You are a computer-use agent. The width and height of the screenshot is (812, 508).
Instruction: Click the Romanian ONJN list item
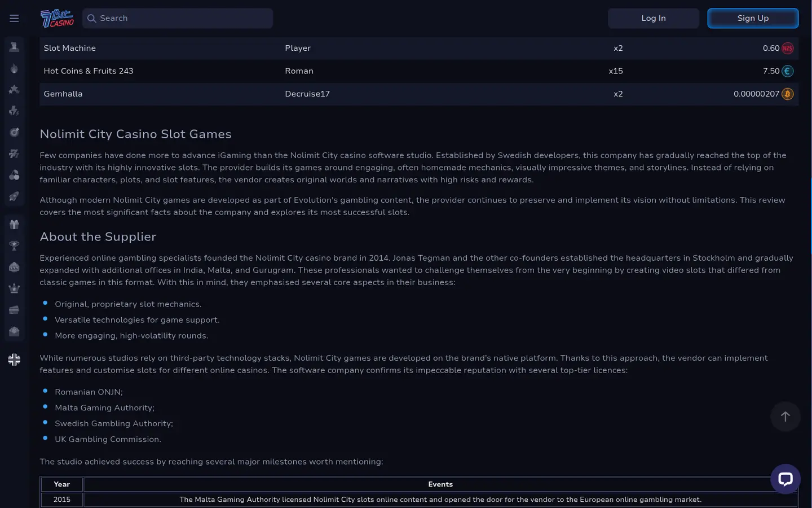tap(89, 392)
